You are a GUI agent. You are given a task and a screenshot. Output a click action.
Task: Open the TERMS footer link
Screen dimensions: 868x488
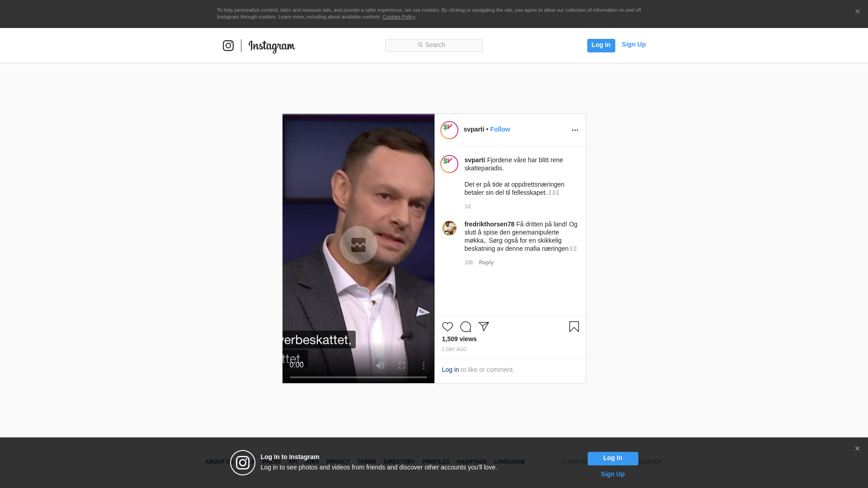367,462
